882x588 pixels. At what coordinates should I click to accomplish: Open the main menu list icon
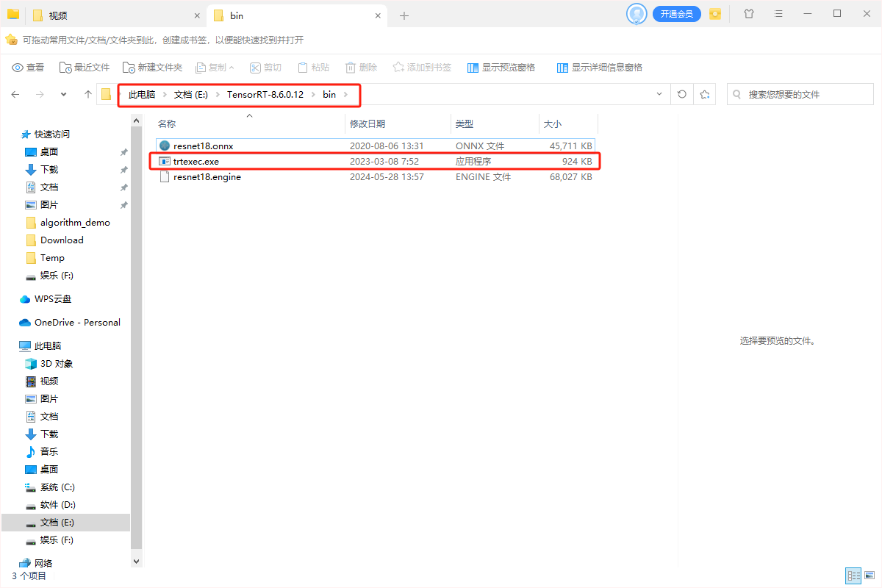[x=779, y=14]
